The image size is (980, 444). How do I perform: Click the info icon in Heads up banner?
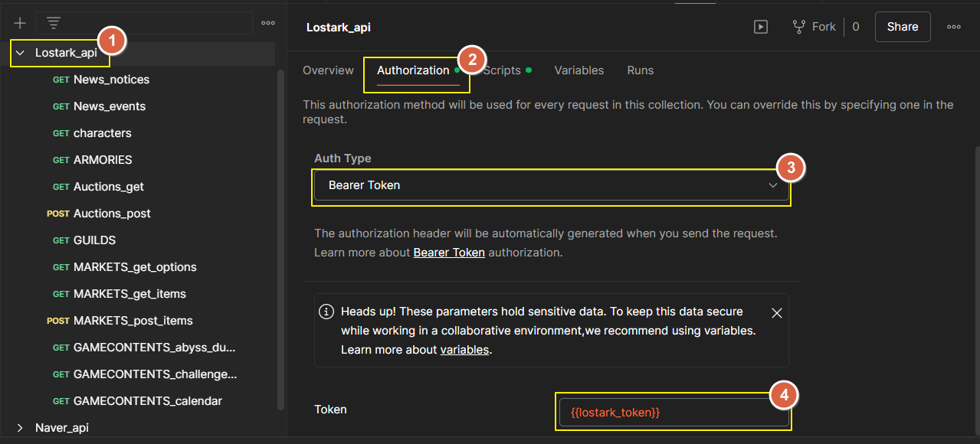pyautogui.click(x=326, y=312)
